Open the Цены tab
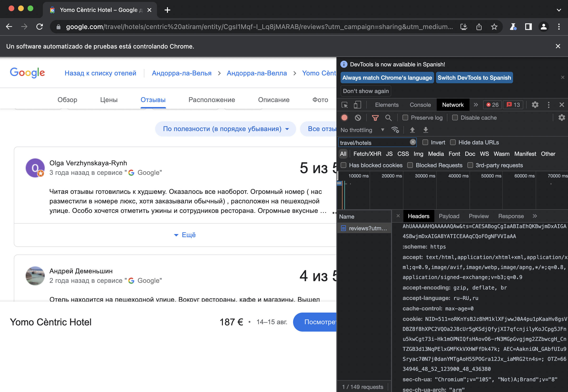This screenshot has width=568, height=392. pos(109,100)
